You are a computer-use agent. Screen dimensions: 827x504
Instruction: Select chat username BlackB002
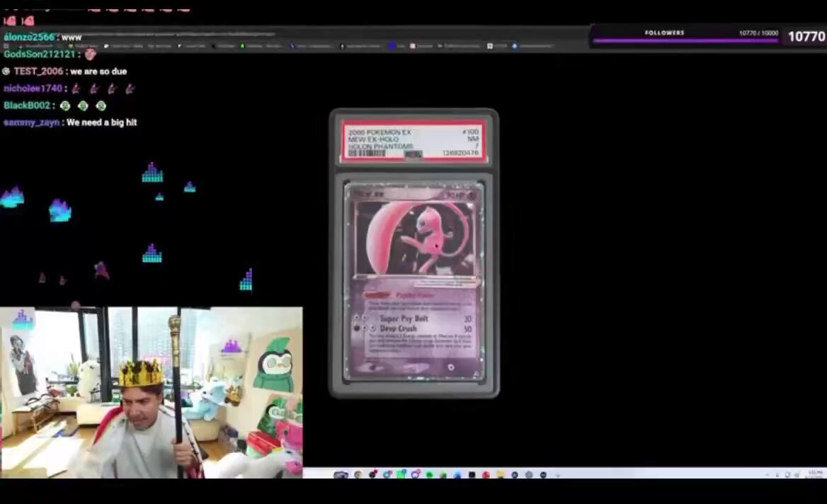[27, 105]
